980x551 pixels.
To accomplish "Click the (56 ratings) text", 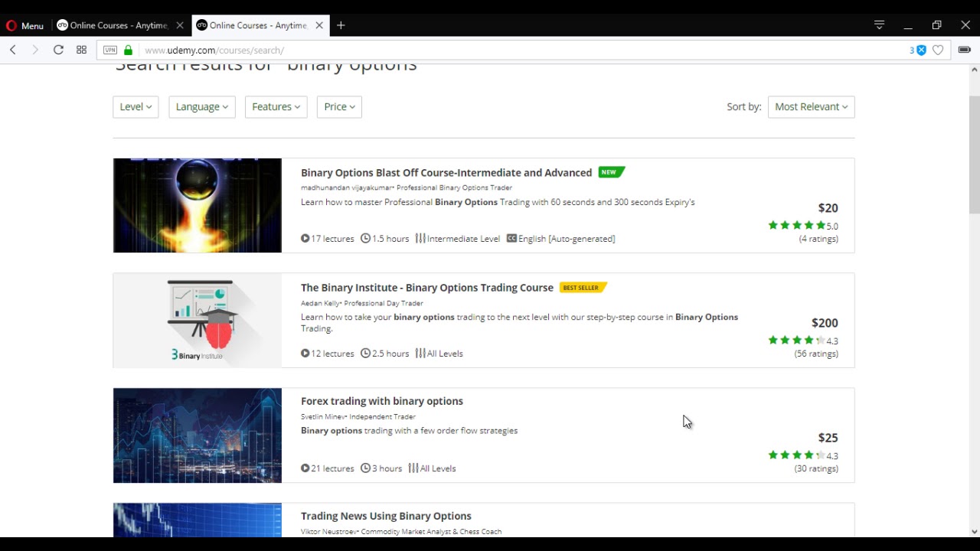I will pos(816,354).
